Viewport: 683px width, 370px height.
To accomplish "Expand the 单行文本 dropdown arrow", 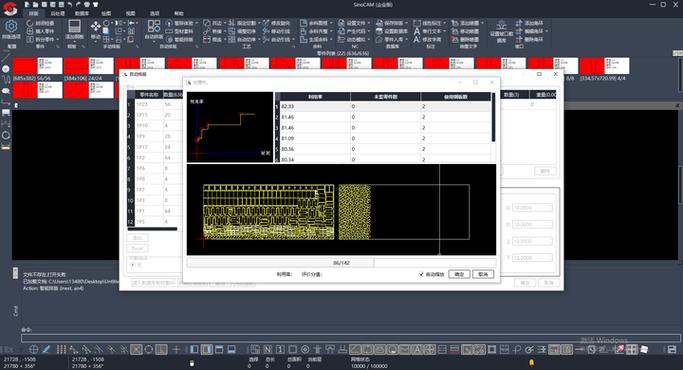I will [x=444, y=31].
